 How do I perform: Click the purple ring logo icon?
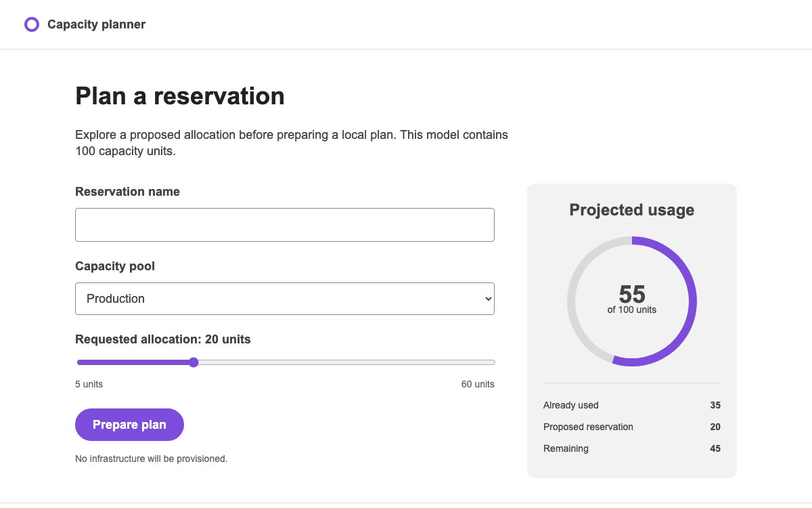(32, 24)
